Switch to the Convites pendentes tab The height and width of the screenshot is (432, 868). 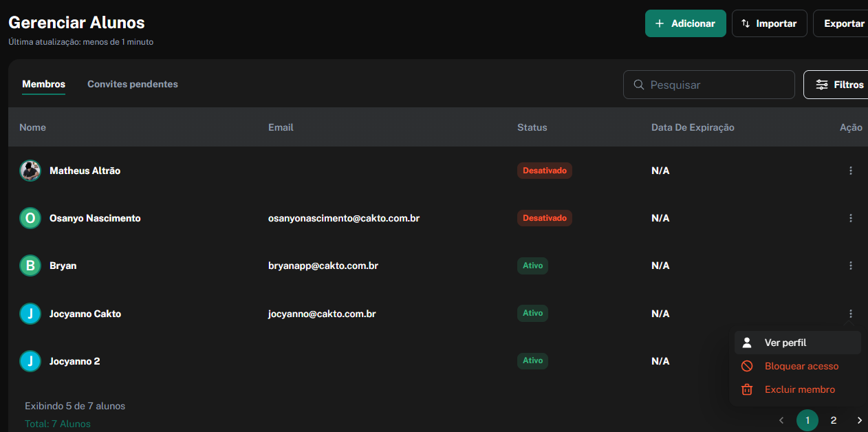133,85
